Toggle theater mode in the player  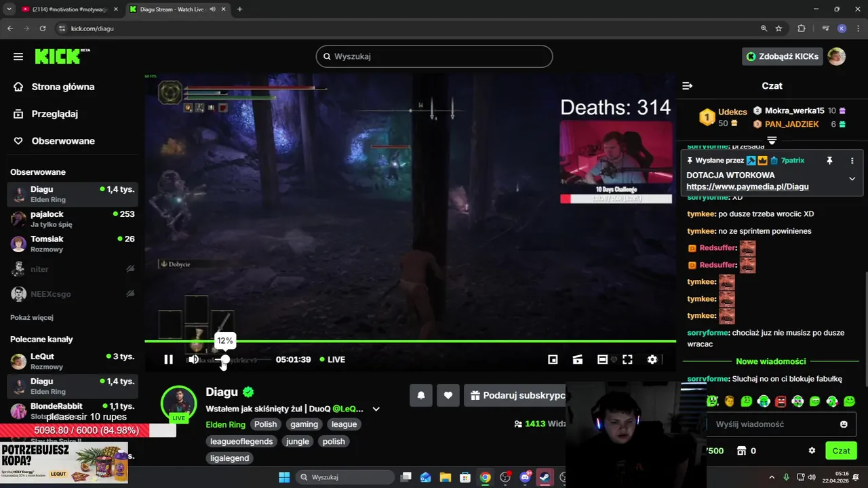602,359
